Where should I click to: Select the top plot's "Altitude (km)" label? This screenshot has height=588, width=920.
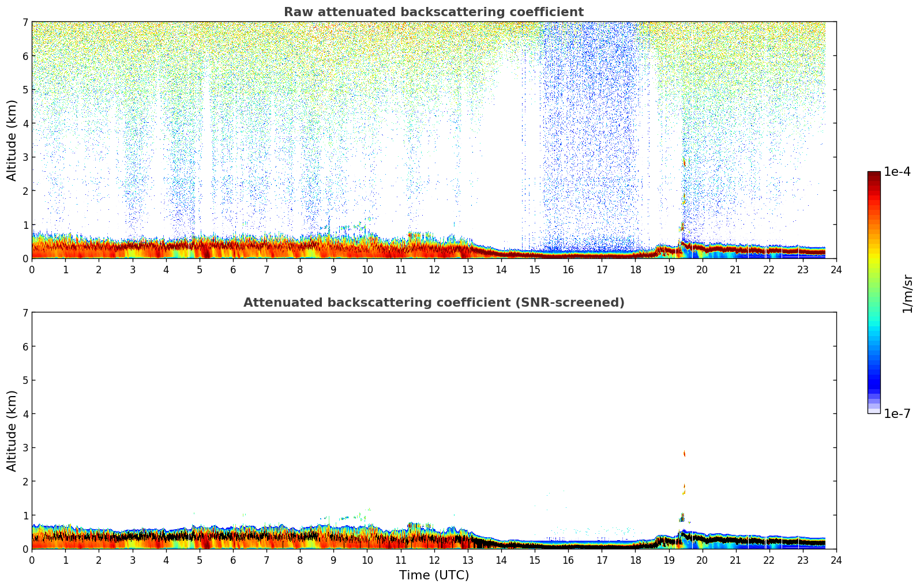(x=12, y=140)
